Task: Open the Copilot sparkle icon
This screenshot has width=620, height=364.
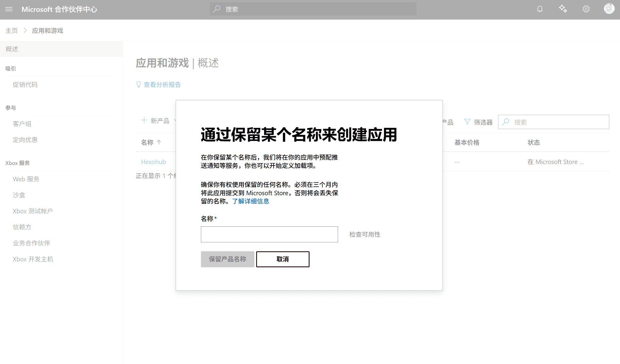Action: pos(563,9)
